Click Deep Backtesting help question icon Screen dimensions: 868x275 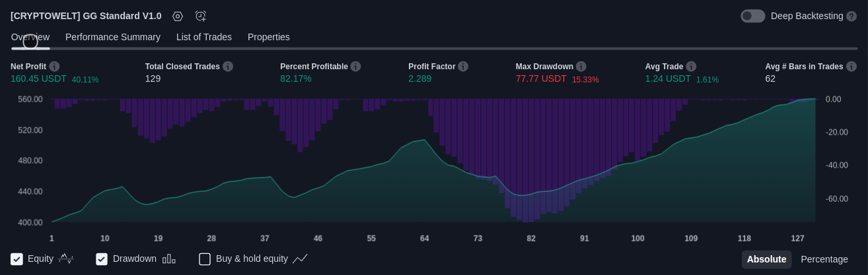(851, 16)
